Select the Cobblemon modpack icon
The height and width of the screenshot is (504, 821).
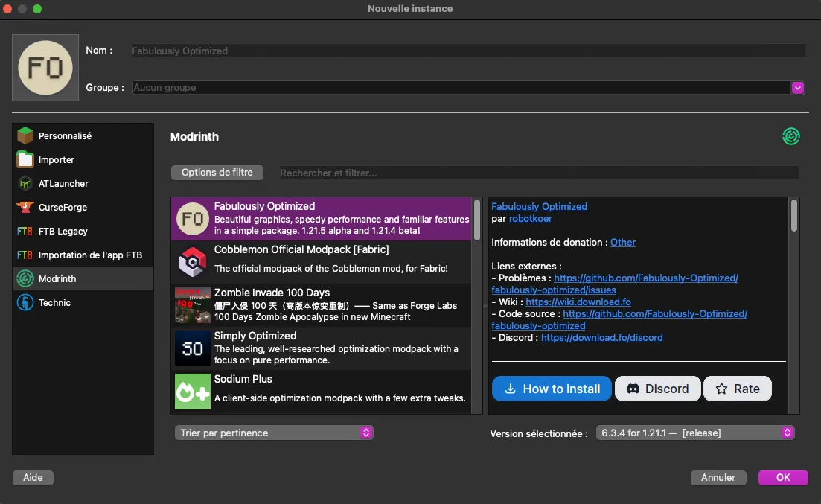coord(193,262)
